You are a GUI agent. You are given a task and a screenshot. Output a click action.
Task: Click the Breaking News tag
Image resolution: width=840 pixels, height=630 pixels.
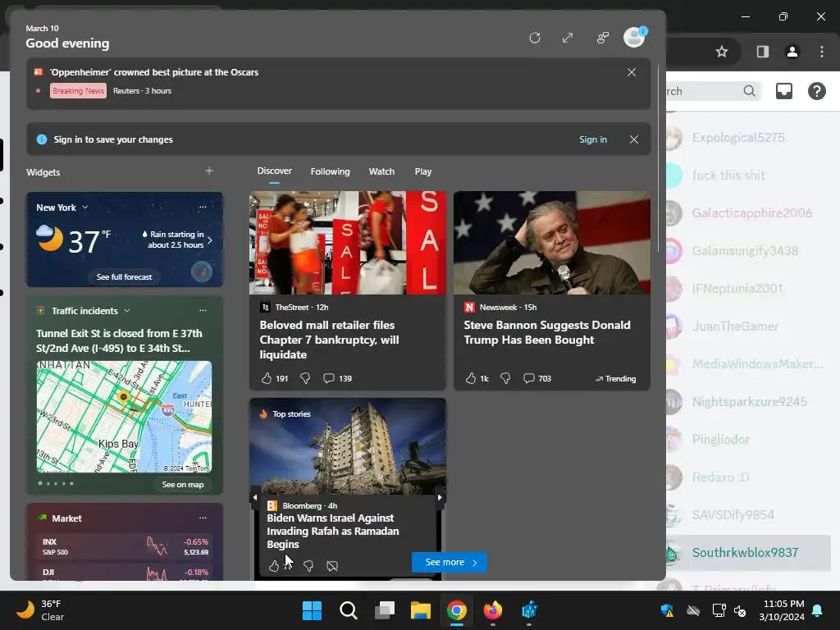tap(78, 90)
